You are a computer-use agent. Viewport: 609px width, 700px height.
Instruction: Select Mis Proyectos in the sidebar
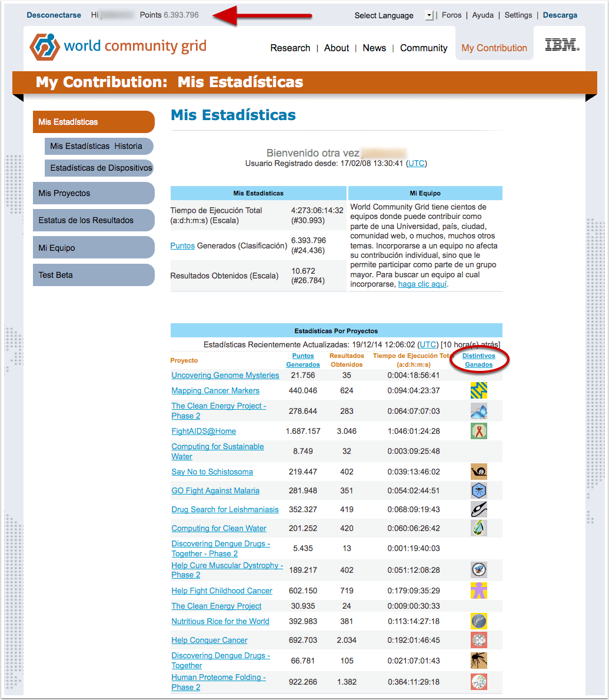point(94,193)
